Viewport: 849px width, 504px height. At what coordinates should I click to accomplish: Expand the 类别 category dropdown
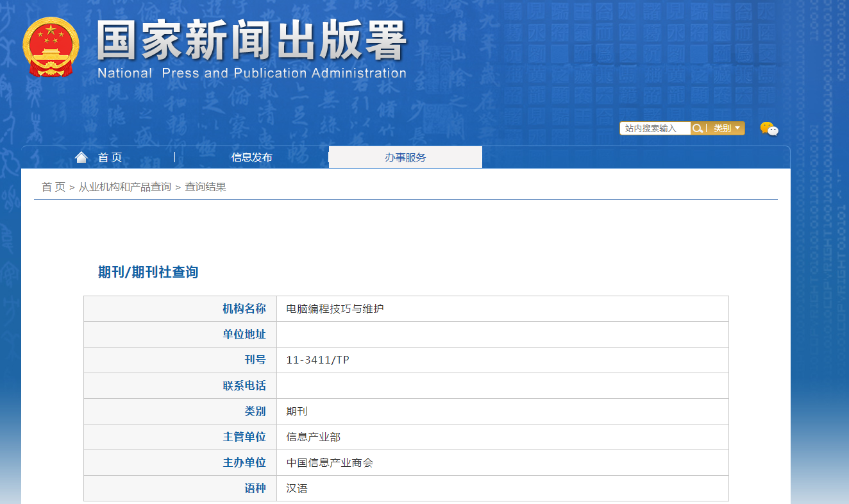click(x=727, y=128)
